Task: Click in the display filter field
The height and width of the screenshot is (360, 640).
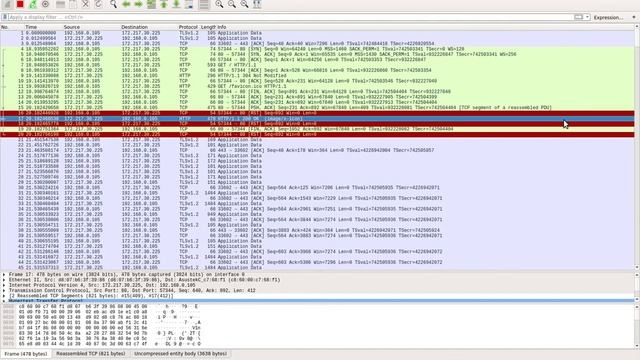Action: pos(290,17)
